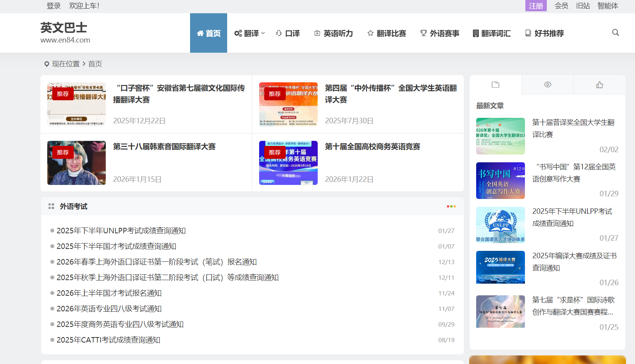This screenshot has height=364, width=635.
Task: Expand the 翻译 dropdown menu
Action: pos(249,33)
